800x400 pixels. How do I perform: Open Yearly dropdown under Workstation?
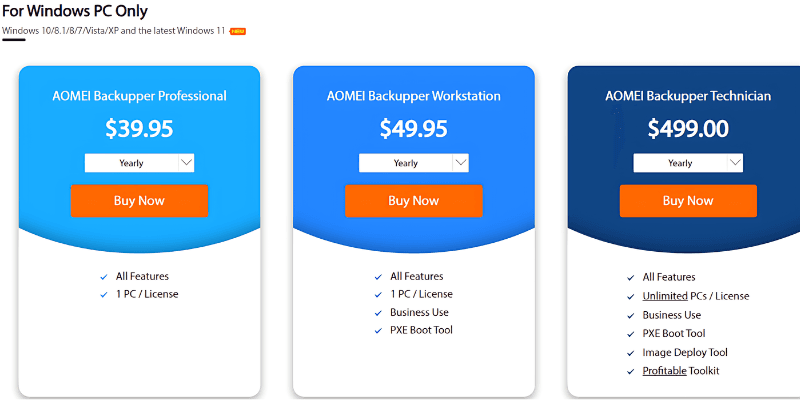(x=414, y=163)
